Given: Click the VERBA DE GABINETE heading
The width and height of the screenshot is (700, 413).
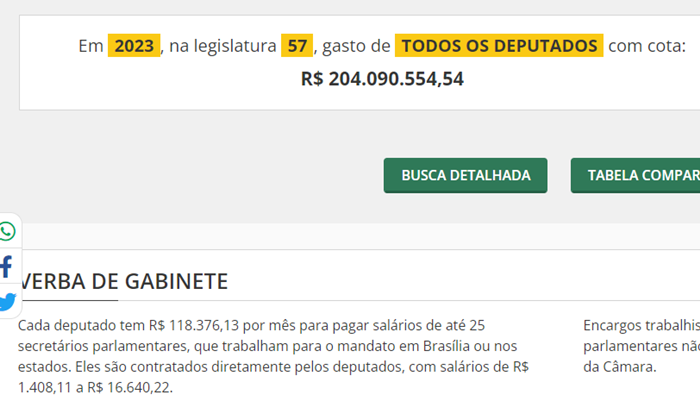Looking at the screenshot, I should click(124, 281).
